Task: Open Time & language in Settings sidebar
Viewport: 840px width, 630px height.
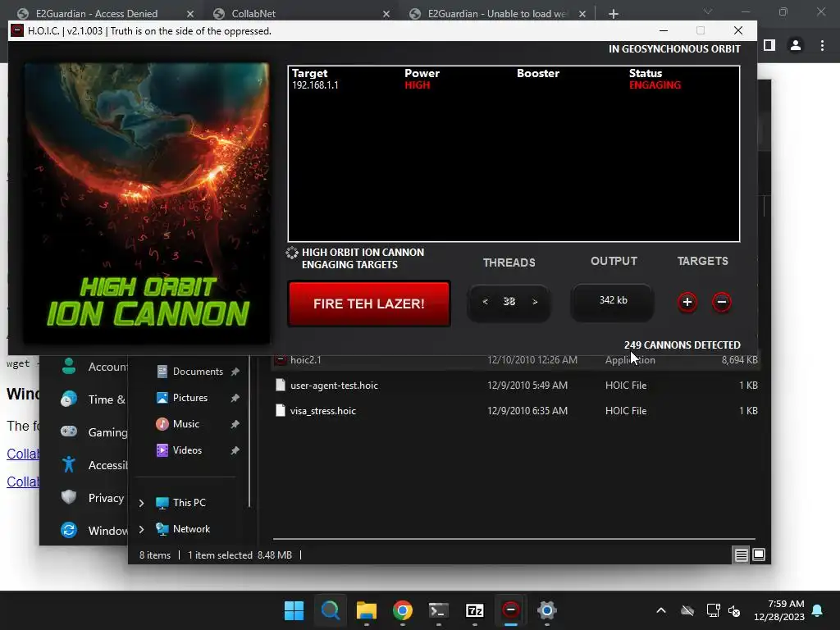Action: coord(94,399)
